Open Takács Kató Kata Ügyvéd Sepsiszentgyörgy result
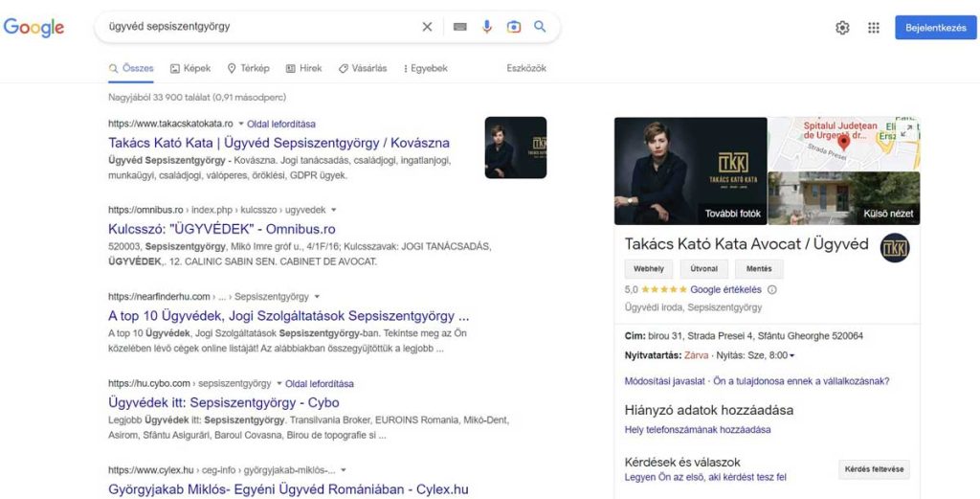 point(278,143)
